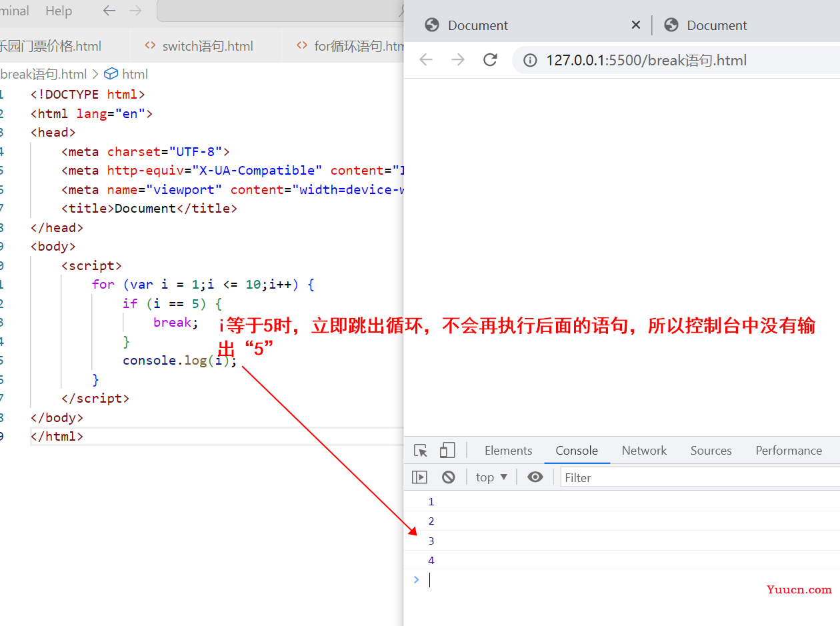This screenshot has width=840, height=626.
Task: Click the if (i == 5) line
Action: point(172,303)
